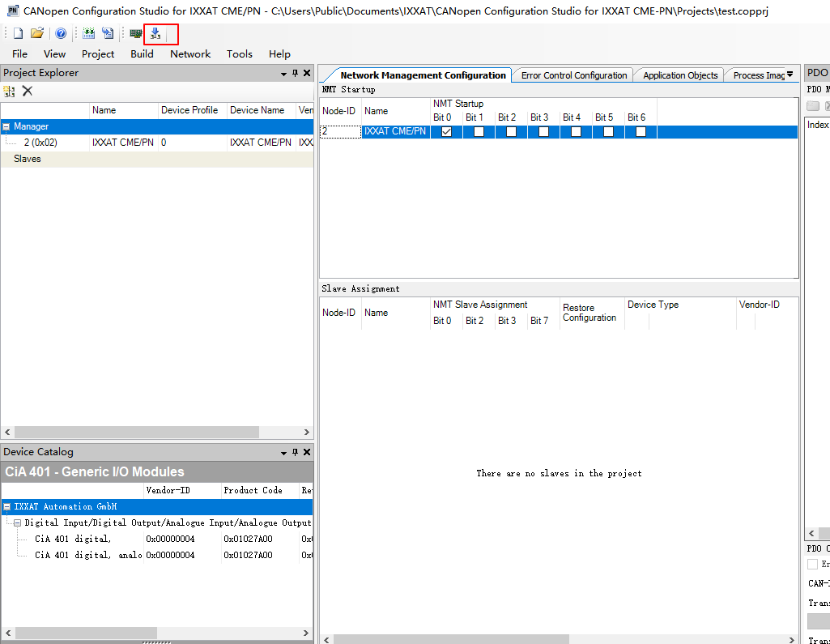Viewport: 830px width, 644px height.
Task: Open the Help menu
Action: pyautogui.click(x=279, y=54)
